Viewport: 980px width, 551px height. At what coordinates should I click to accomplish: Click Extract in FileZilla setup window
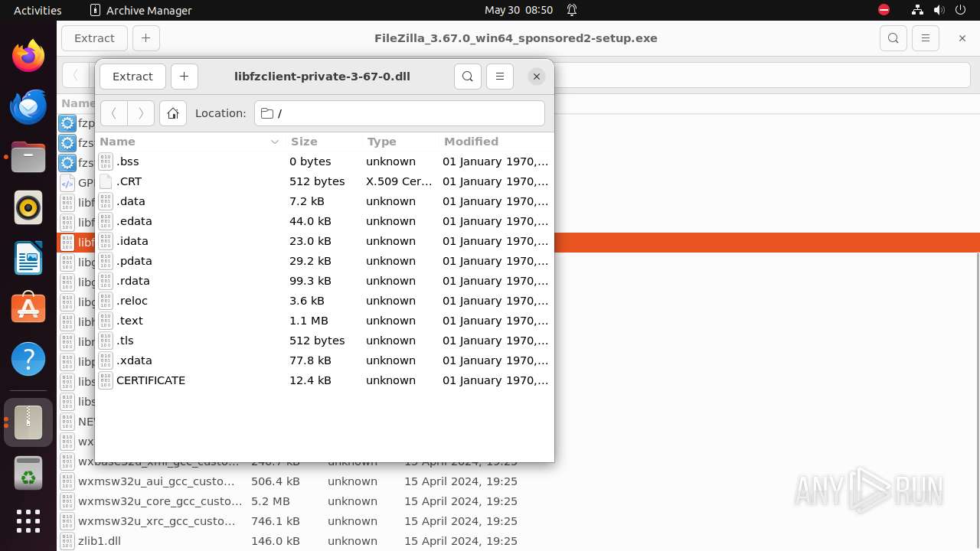(x=94, y=38)
